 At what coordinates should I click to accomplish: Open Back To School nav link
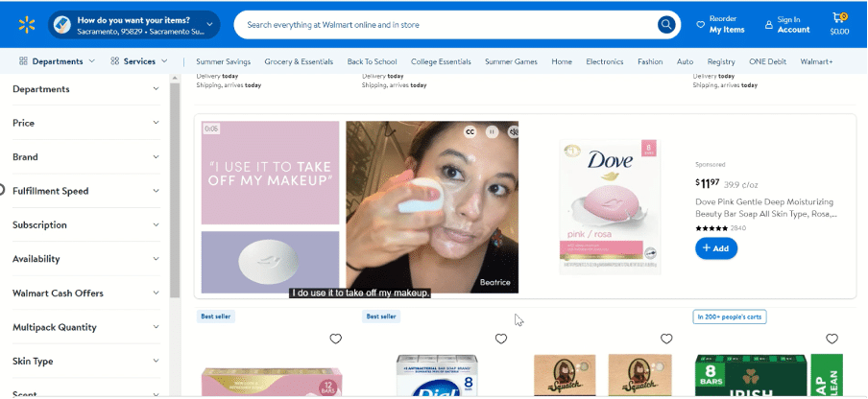[x=372, y=62]
